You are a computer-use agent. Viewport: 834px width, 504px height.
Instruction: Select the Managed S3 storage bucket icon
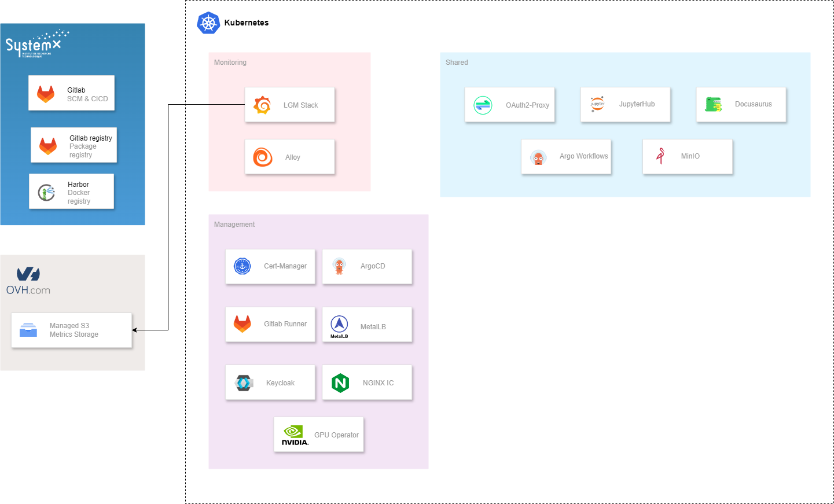28,330
